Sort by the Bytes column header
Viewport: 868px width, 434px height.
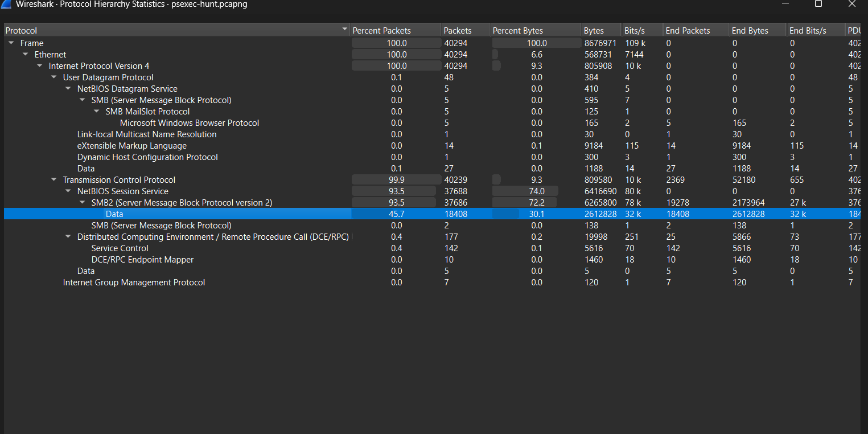pos(602,30)
